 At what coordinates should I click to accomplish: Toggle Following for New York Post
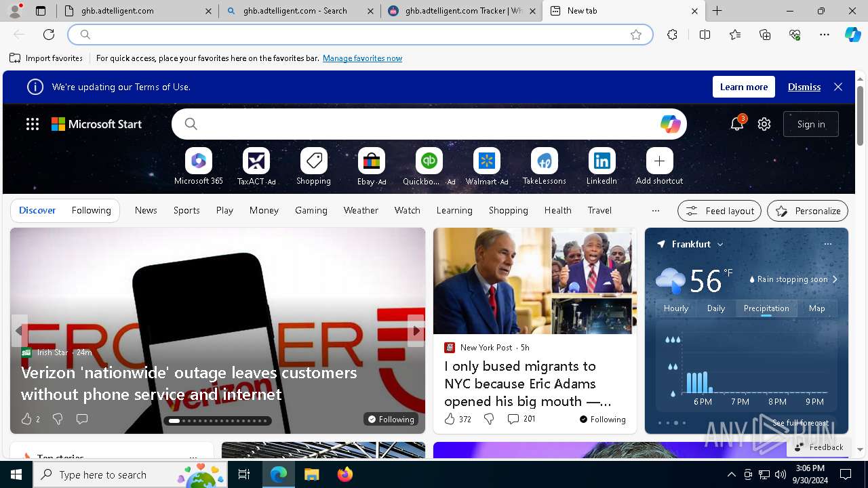click(x=603, y=420)
